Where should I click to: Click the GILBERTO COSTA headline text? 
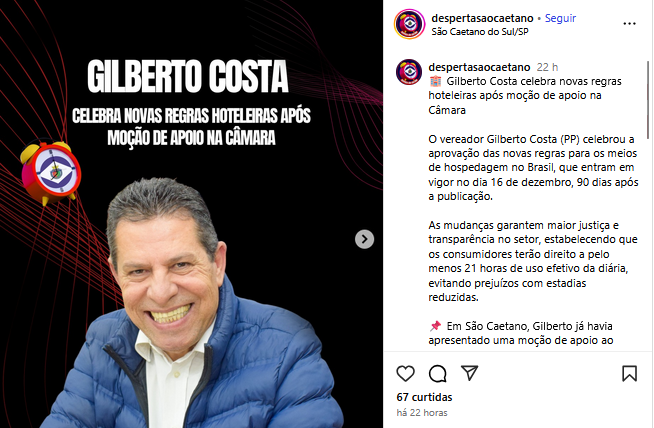pos(188,76)
